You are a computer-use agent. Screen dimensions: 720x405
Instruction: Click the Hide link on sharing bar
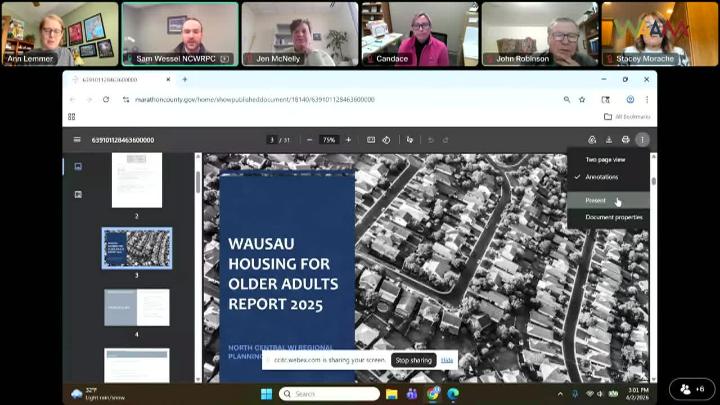click(447, 360)
